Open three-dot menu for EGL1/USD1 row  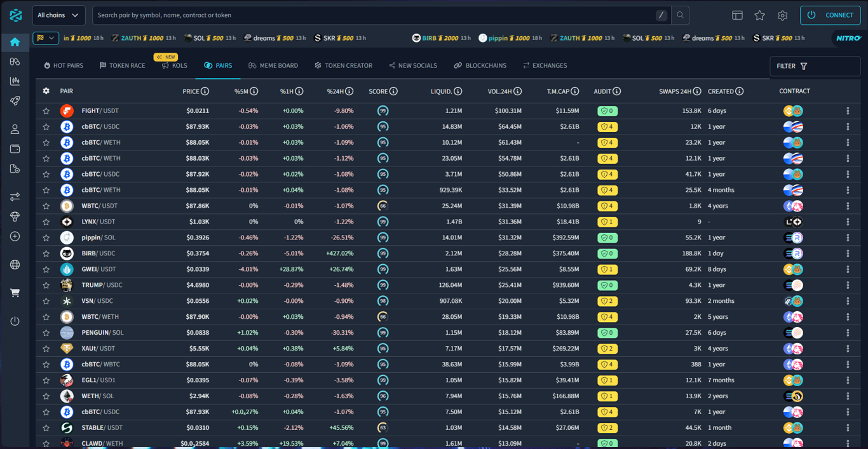tap(848, 380)
